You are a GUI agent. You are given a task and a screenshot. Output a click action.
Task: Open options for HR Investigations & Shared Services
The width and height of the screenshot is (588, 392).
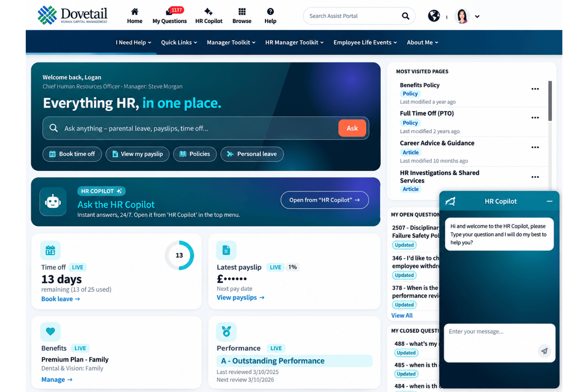(535, 177)
